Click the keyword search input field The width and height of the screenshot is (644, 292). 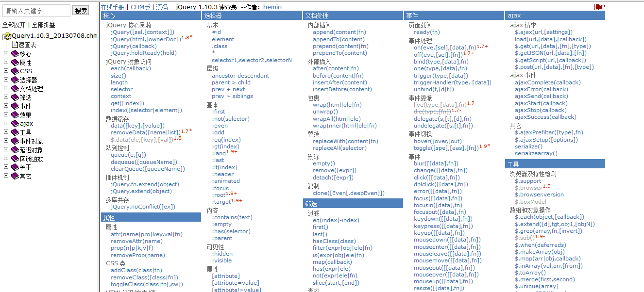(x=36, y=11)
